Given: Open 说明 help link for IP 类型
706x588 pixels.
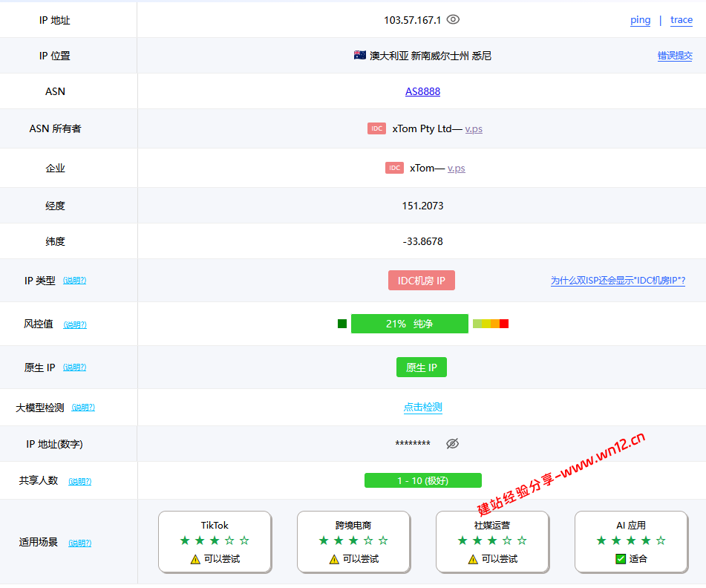Looking at the screenshot, I should [x=75, y=281].
